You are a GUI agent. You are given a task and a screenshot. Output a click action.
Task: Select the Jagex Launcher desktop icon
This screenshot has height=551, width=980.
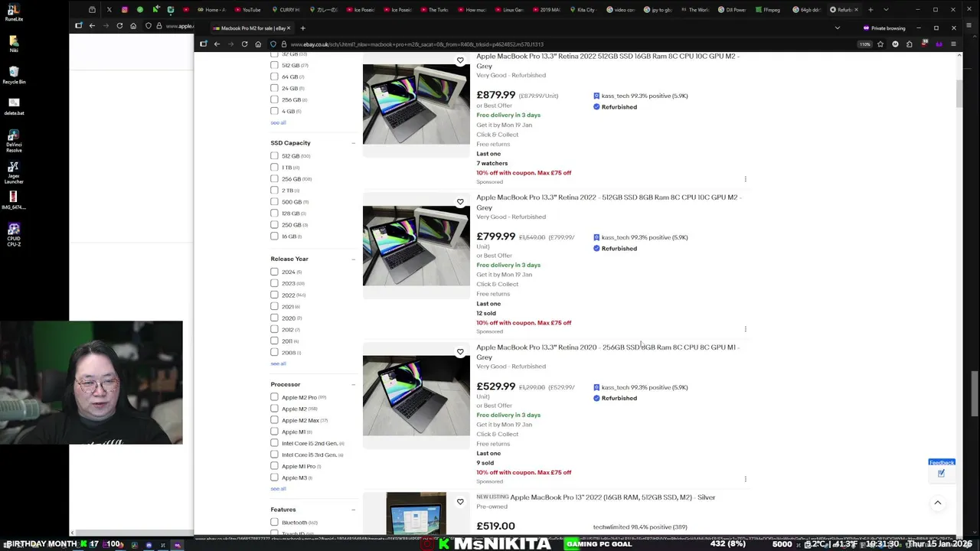click(14, 173)
